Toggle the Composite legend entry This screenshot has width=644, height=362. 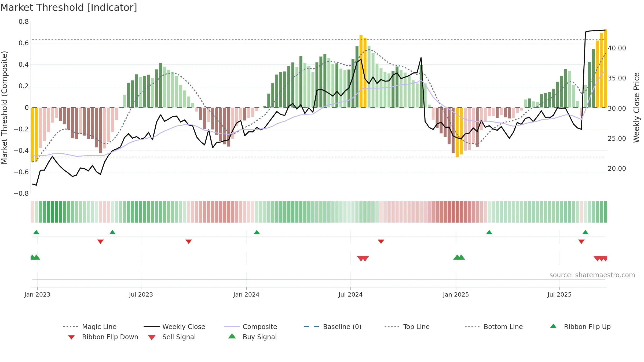250,327
